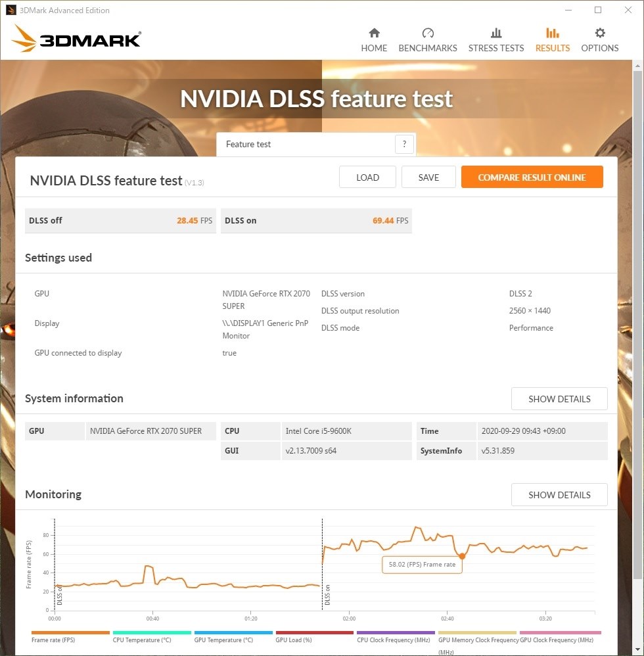Click the SAVE button
The image size is (644, 656).
428,177
